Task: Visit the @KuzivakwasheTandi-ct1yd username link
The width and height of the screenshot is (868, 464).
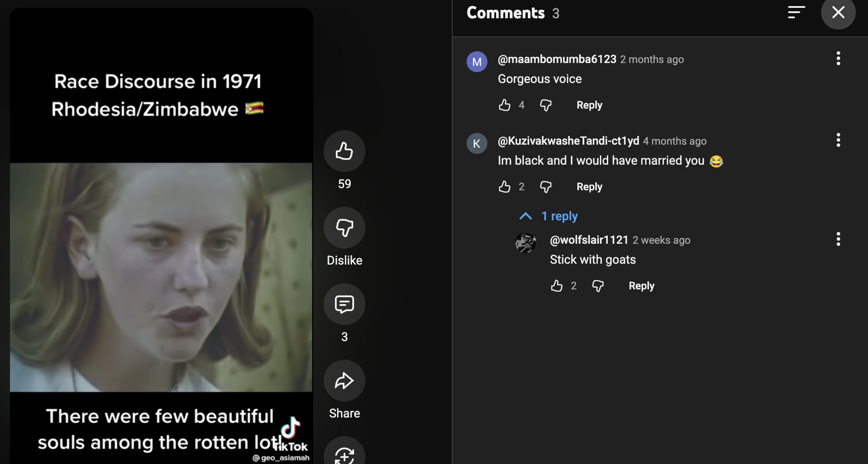Action: coord(568,141)
